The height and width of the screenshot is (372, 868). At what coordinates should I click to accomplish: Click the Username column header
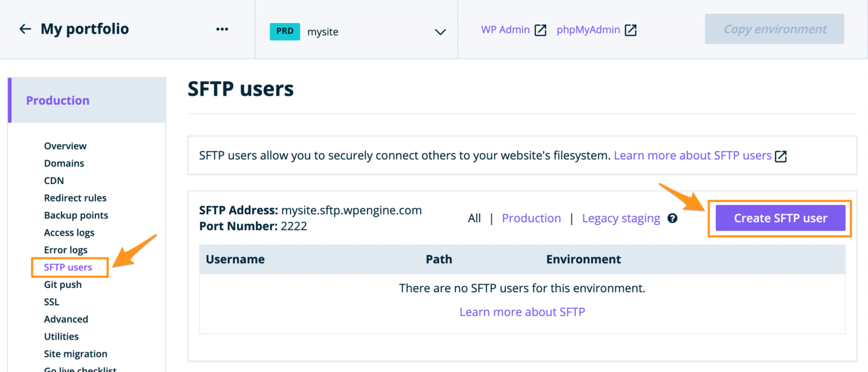(x=235, y=259)
